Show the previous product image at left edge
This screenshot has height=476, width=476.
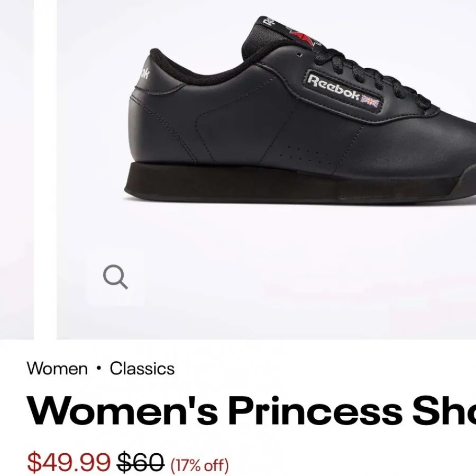(x=17, y=169)
